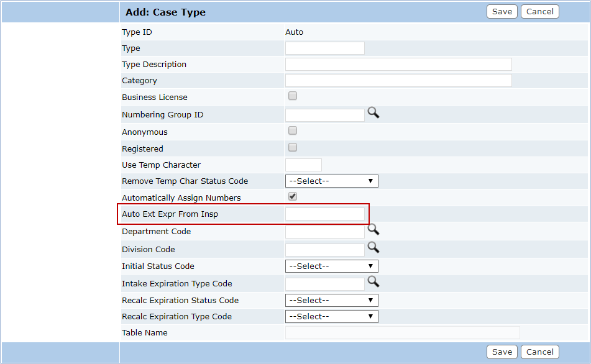Screen dimensions: 591x364
Task: Uncheck Automatically Assign Numbers
Action: (293, 197)
